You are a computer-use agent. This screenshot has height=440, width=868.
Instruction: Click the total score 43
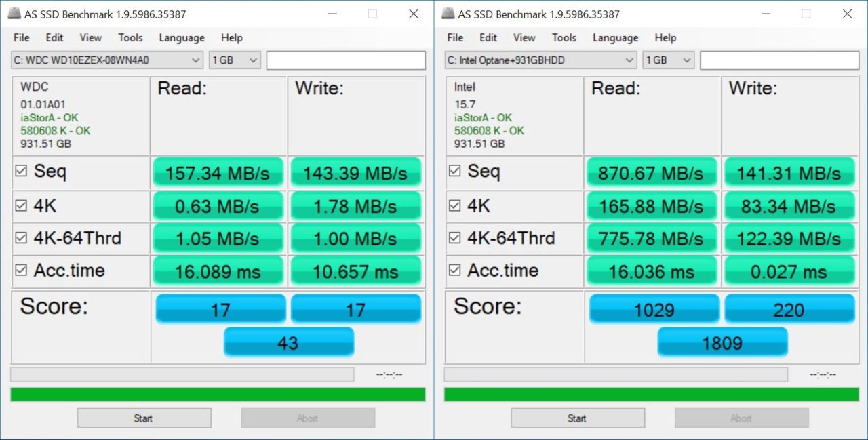pos(288,342)
